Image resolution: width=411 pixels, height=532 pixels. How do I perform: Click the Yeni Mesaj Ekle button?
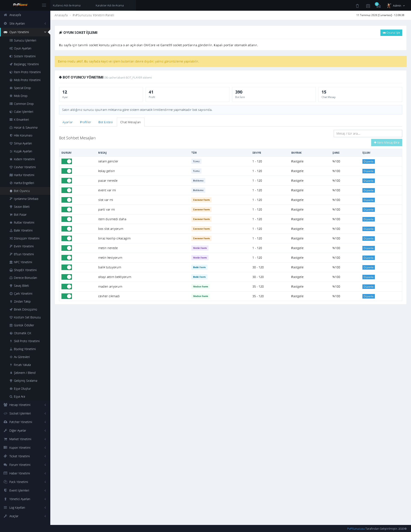(386, 143)
